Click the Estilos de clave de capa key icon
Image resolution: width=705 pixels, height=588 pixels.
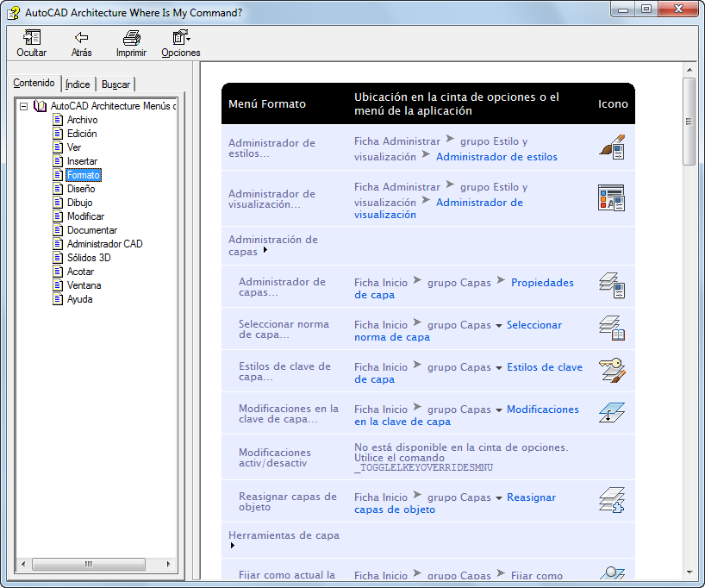611,371
